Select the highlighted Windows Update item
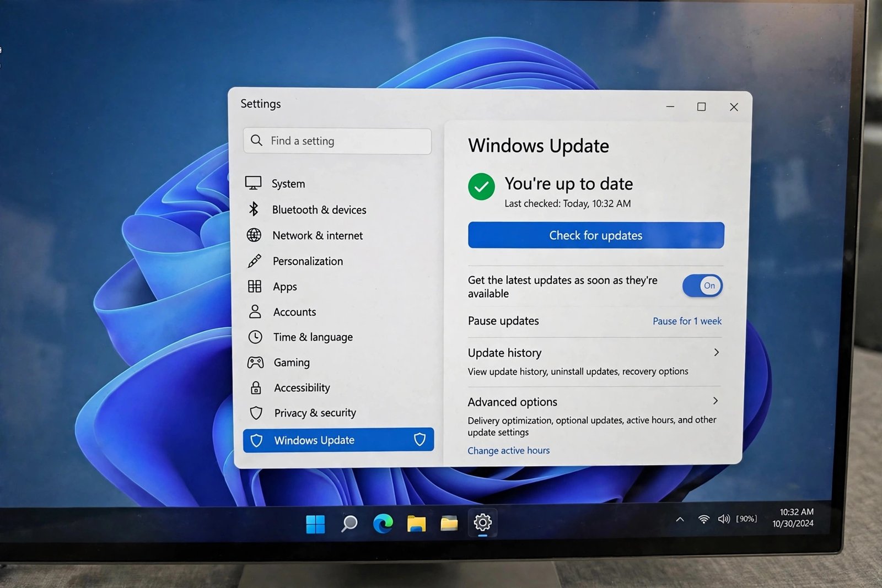The width and height of the screenshot is (882, 588). pyautogui.click(x=338, y=440)
